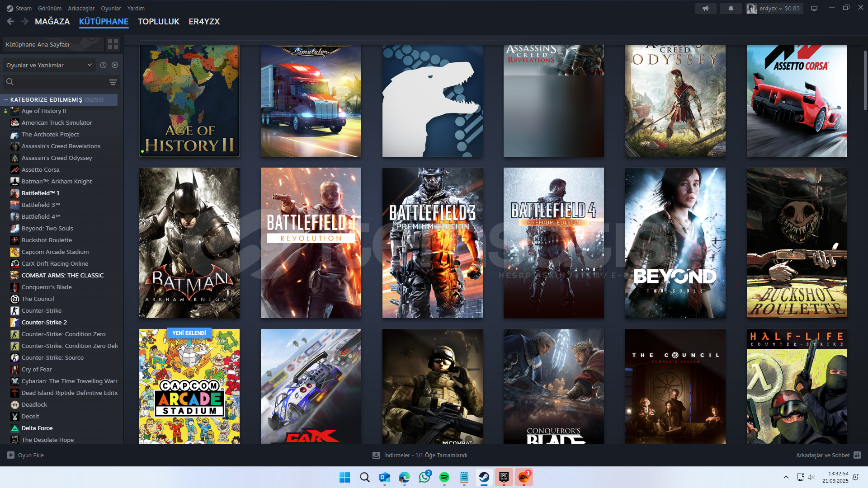The height and width of the screenshot is (488, 868).
Task: Open the collections grid view icon
Action: [x=113, y=44]
